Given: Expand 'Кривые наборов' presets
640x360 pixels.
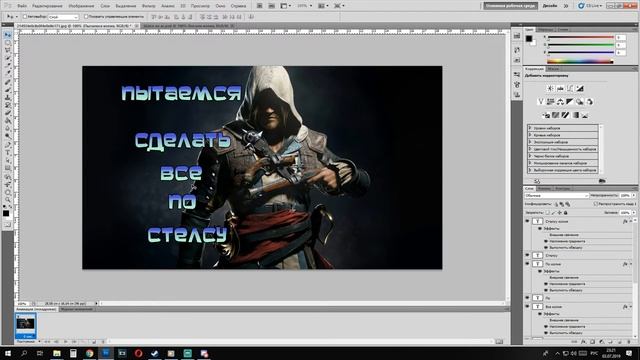Looking at the screenshot, I should pyautogui.click(x=530, y=135).
